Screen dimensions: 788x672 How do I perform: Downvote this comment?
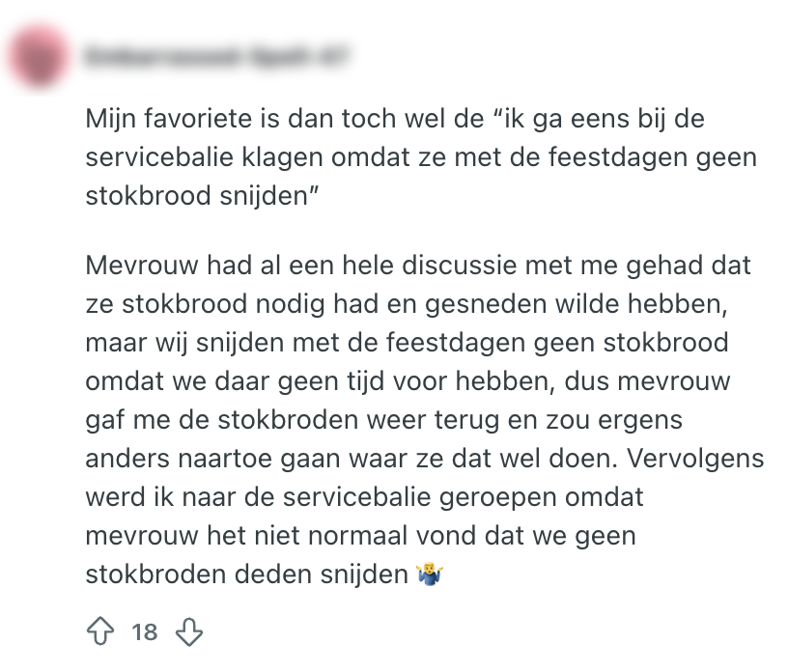coord(189,632)
